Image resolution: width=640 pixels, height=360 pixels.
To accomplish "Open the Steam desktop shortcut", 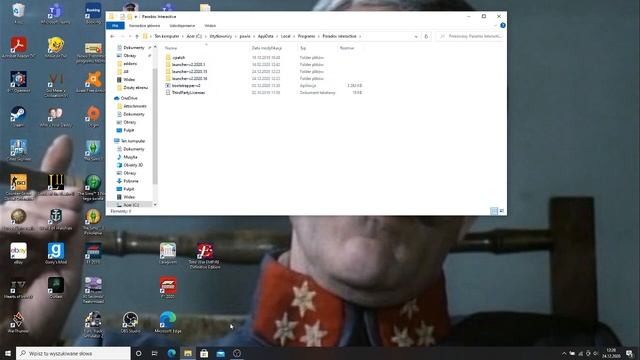I will tap(18, 116).
